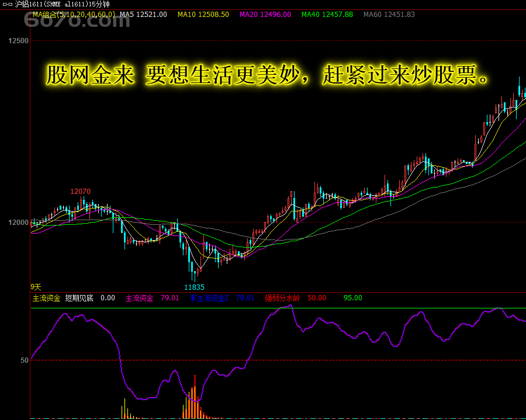This screenshot has height=420, width=526.
Task: Click the magenta 主流资金 79.01 value label
Action: point(152,298)
